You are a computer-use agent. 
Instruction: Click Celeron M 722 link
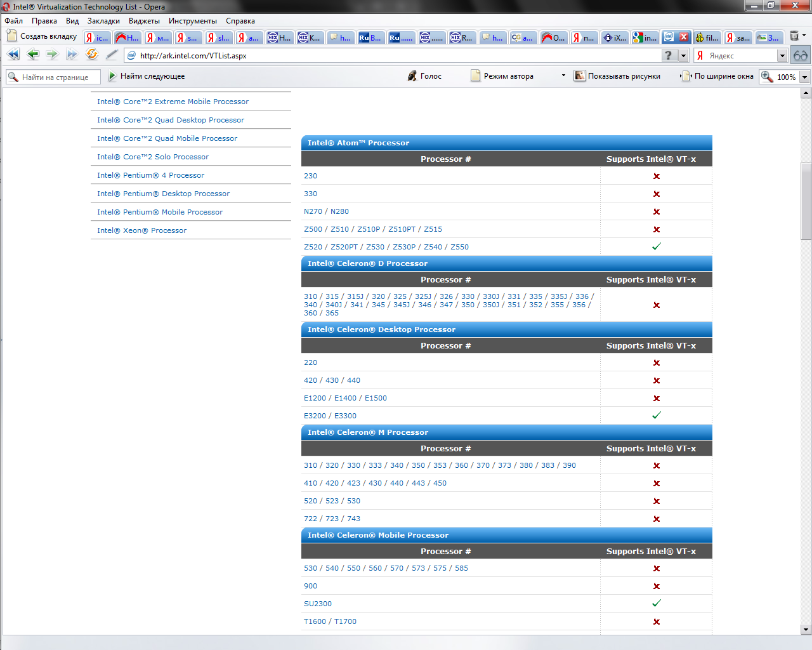pyautogui.click(x=310, y=519)
